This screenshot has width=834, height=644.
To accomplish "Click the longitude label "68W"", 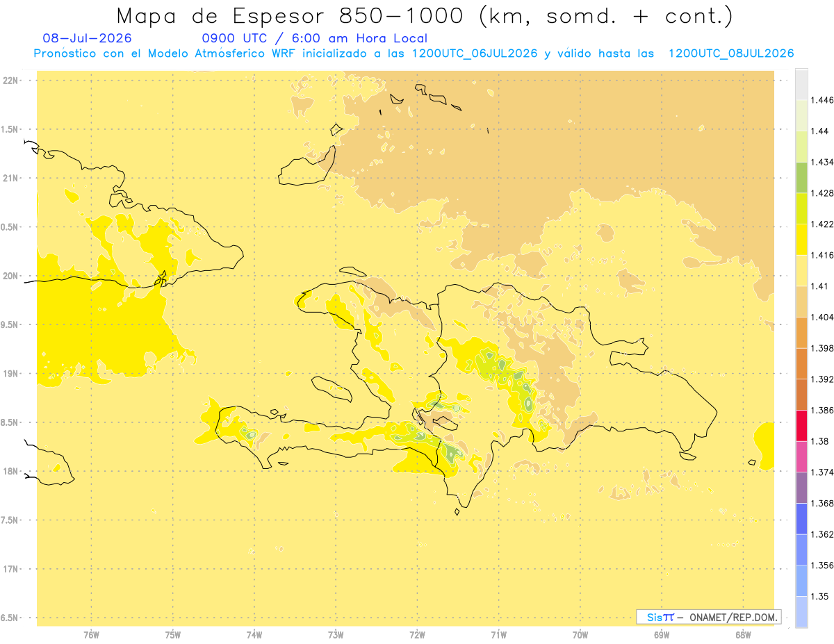I will (x=743, y=636).
